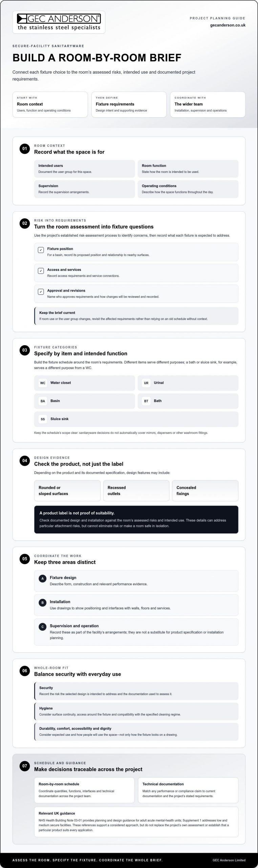Click the BT bath badge
Image resolution: width=258 pixels, height=868 pixels.
click(x=146, y=401)
